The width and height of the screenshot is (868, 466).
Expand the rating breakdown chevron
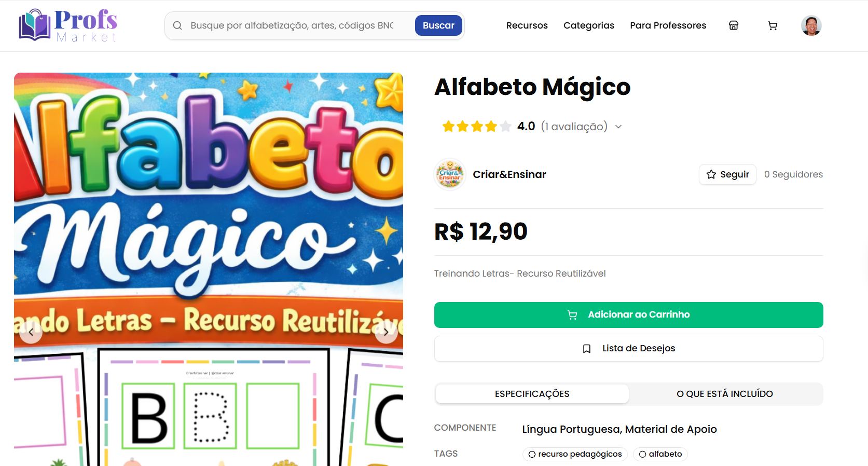point(618,127)
